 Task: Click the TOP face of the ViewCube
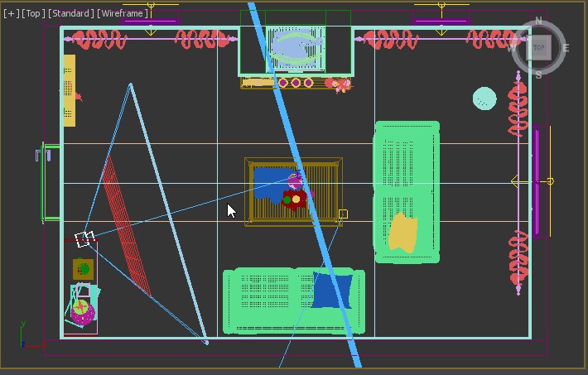(539, 47)
